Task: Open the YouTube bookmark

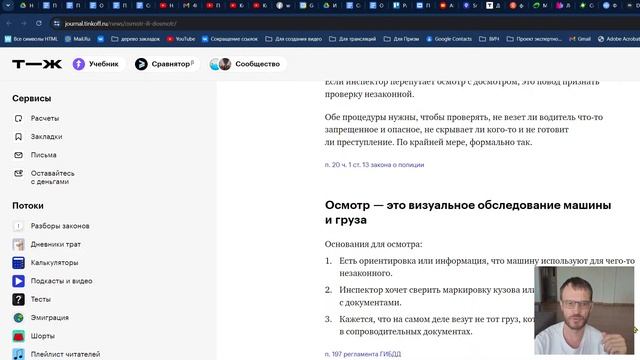Action: pyautogui.click(x=181, y=39)
